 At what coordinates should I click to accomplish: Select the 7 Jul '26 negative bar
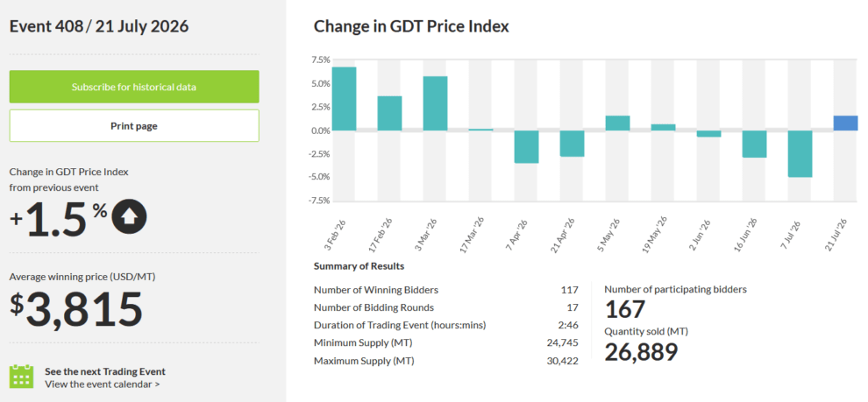[800, 154]
